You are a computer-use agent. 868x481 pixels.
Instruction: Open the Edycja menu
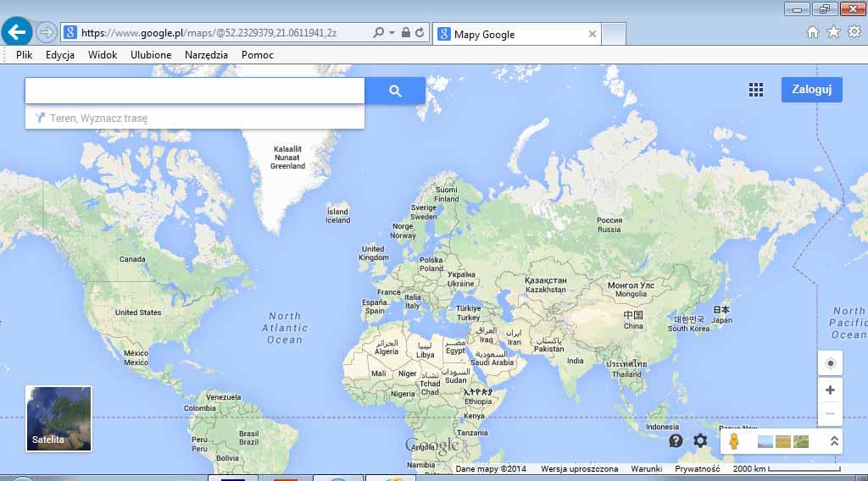60,55
